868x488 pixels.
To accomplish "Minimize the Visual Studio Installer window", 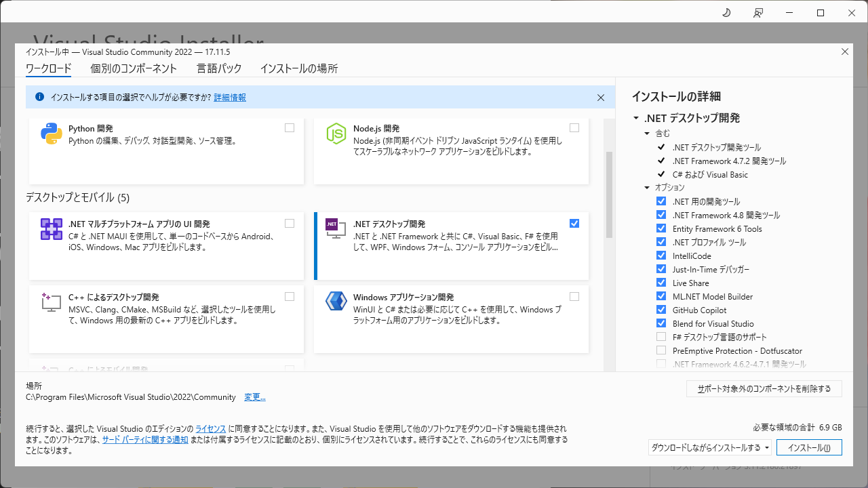I will pos(789,13).
